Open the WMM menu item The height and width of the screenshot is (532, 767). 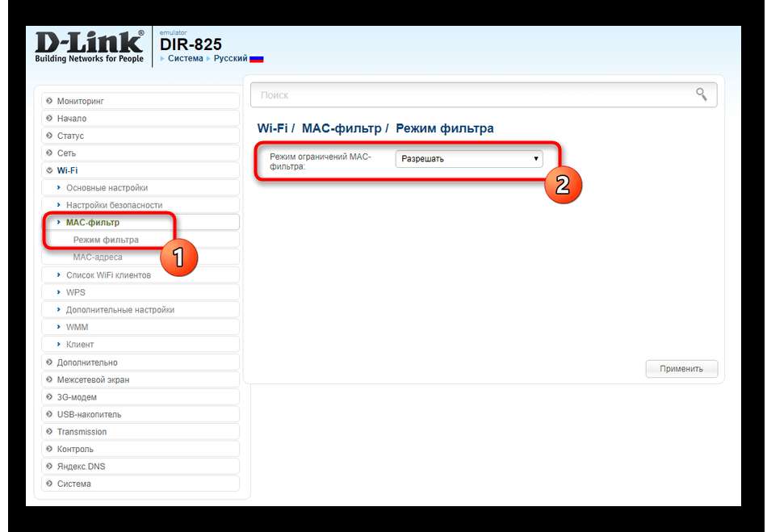click(x=140, y=327)
